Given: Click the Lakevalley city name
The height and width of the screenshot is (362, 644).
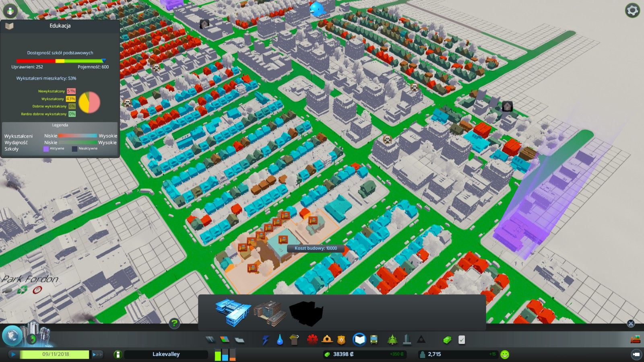Looking at the screenshot, I should click(x=166, y=354).
